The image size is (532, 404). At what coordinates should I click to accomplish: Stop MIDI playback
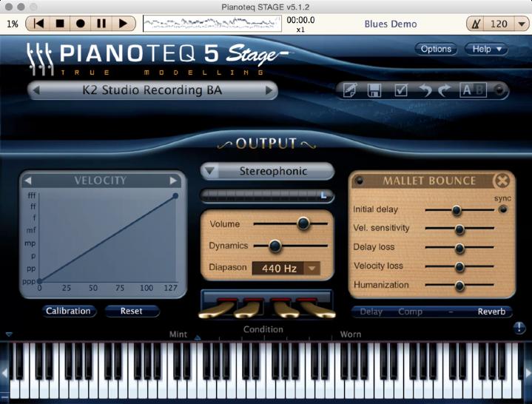coord(60,24)
